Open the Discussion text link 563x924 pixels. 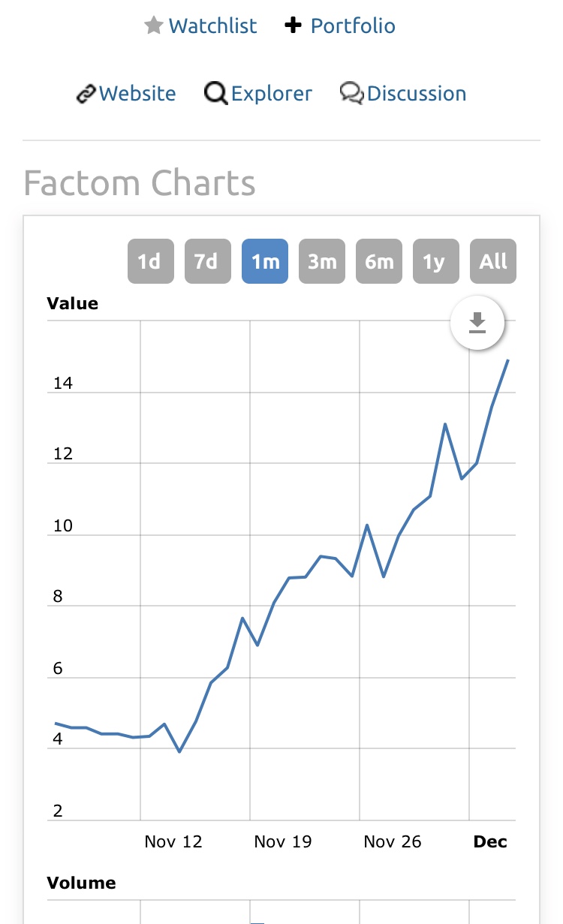coord(417,94)
